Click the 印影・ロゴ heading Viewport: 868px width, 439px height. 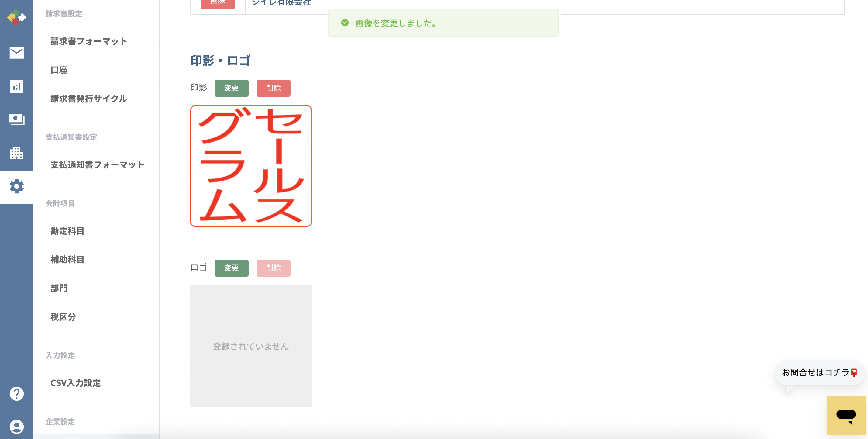[x=220, y=61]
